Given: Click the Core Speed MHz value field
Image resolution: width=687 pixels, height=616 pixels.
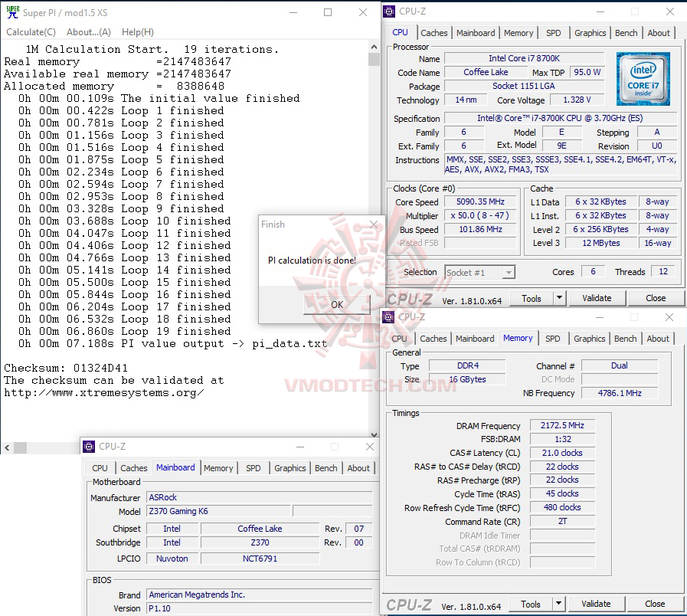Looking at the screenshot, I should pyautogui.click(x=479, y=202).
